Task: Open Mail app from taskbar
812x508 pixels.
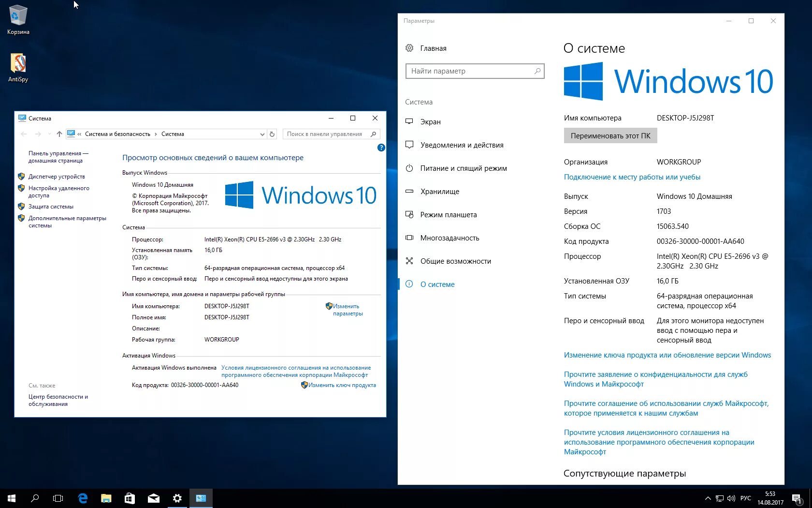Action: 154,498
